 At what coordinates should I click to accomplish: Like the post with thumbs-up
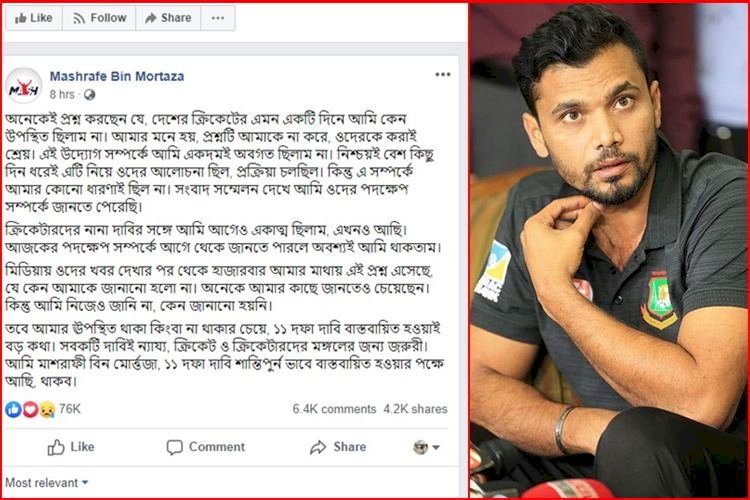point(71,447)
